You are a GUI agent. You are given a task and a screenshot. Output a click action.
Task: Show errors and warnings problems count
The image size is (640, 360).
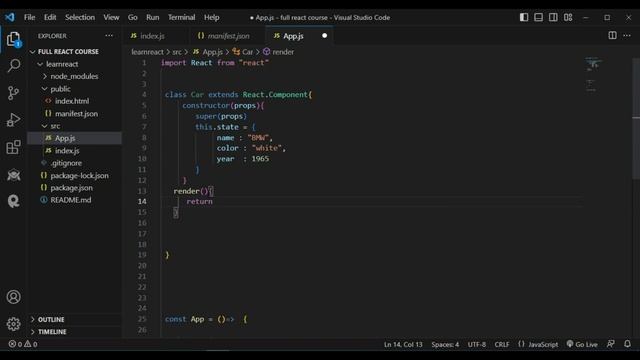point(23,344)
